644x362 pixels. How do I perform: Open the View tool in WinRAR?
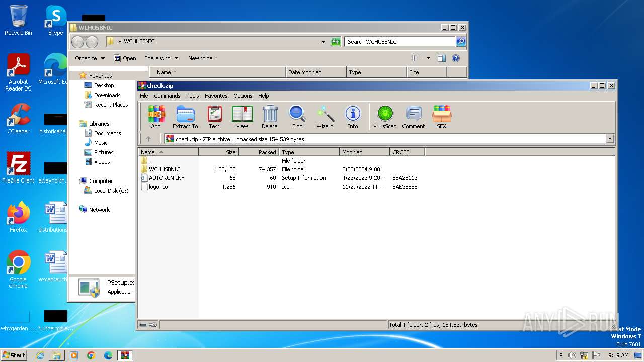pos(242,117)
